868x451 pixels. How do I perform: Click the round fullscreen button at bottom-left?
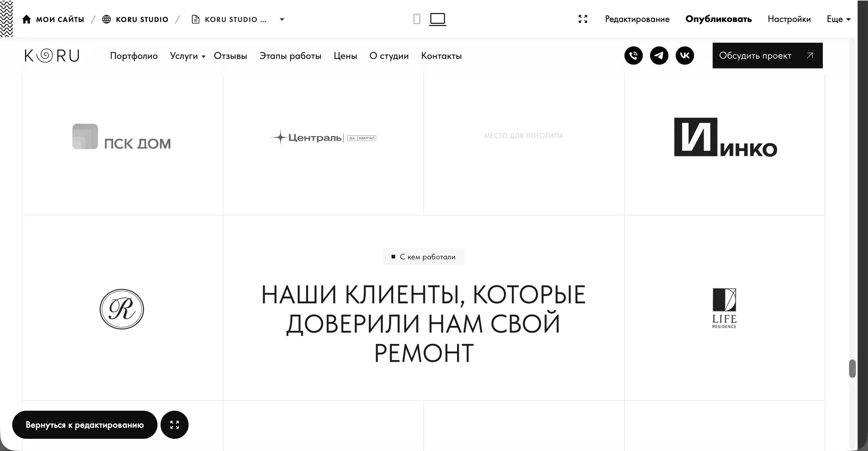pos(174,425)
